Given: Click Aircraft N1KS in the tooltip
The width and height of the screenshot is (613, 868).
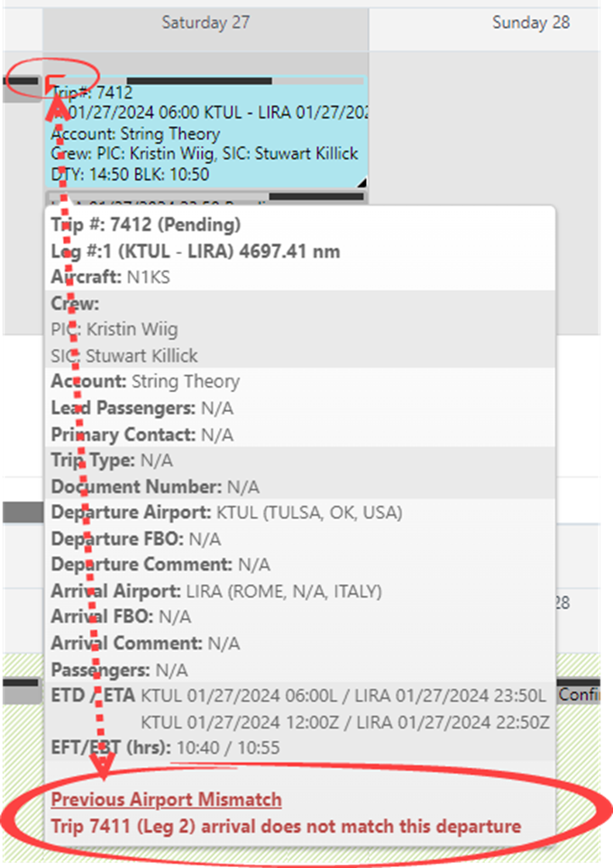Looking at the screenshot, I should (x=110, y=278).
